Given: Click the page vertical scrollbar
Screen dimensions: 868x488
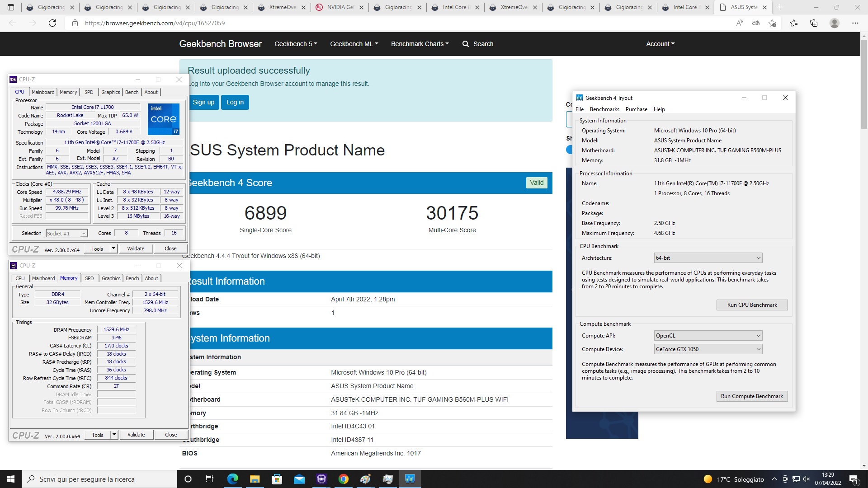Looking at the screenshot, I should [864, 84].
